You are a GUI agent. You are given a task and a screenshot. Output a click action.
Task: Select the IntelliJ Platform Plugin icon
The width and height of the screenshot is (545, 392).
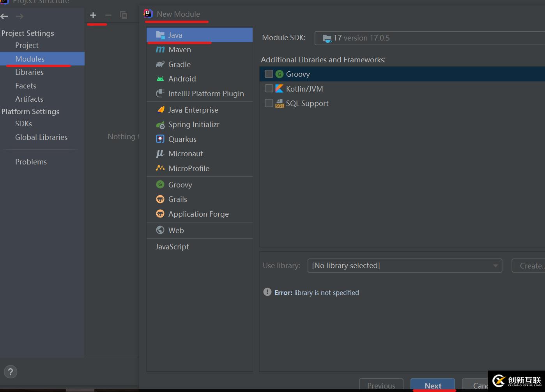pos(160,94)
